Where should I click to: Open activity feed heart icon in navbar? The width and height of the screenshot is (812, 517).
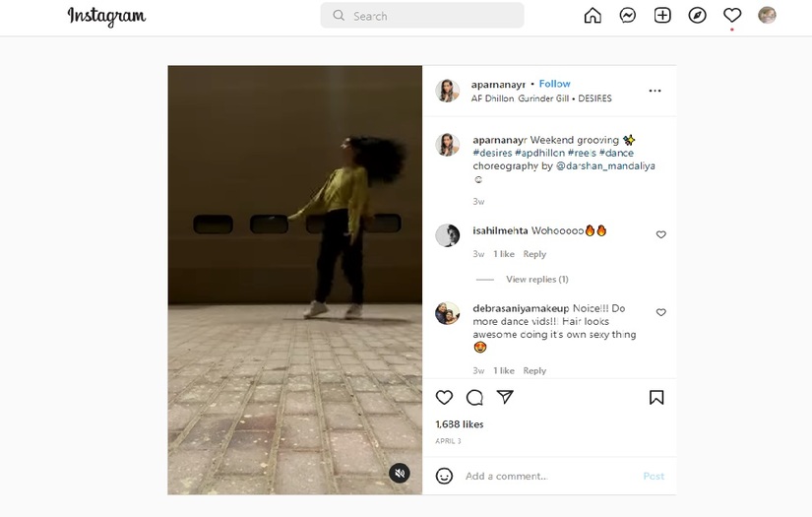(x=731, y=16)
